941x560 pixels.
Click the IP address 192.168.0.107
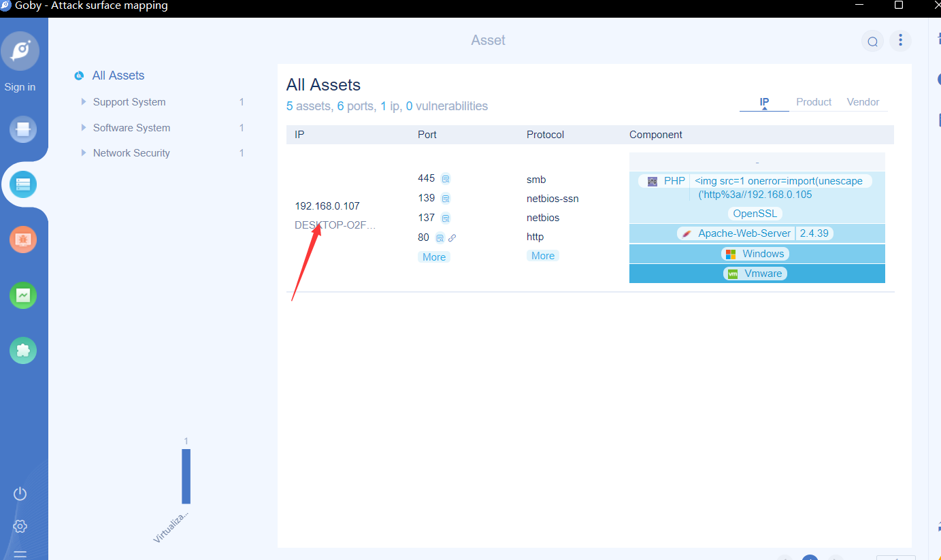tap(327, 206)
